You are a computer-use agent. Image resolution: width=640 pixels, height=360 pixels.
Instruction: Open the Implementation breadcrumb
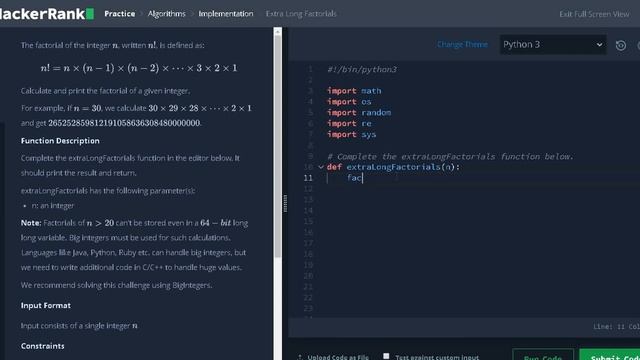226,14
